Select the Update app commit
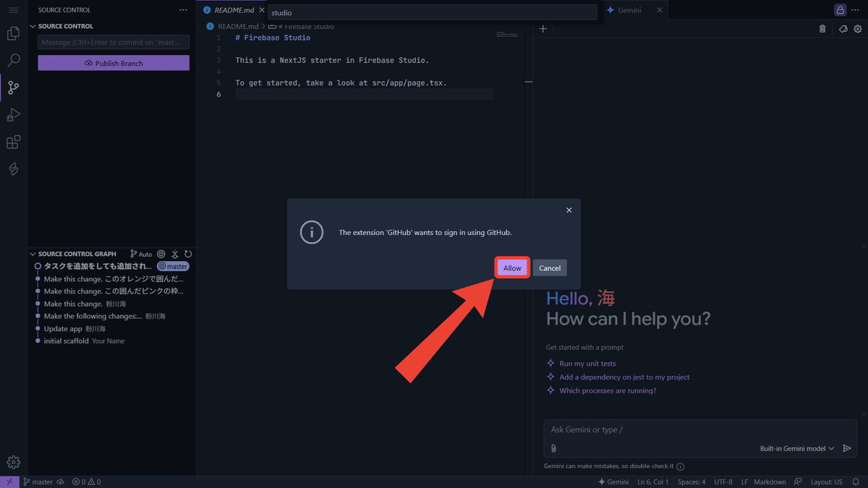 (111, 328)
